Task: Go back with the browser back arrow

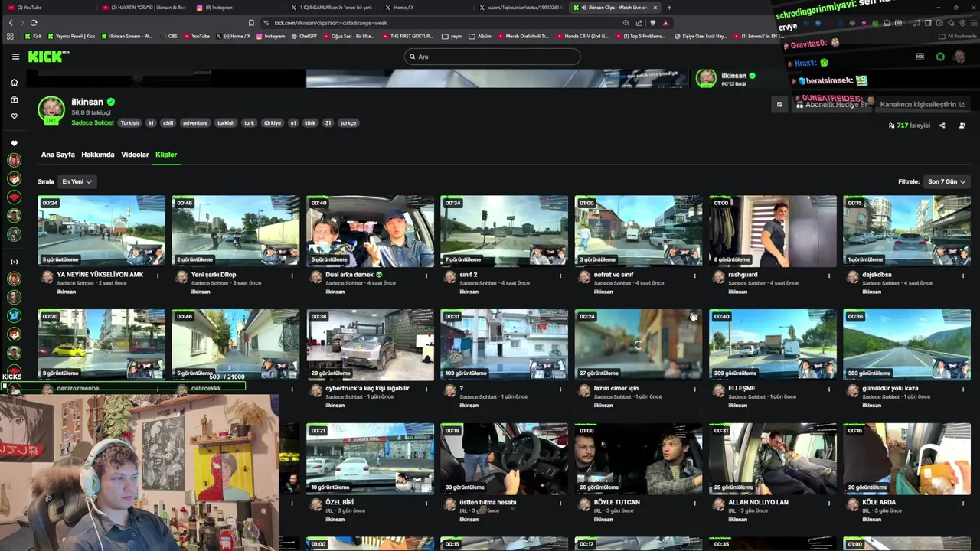Action: coord(11,23)
